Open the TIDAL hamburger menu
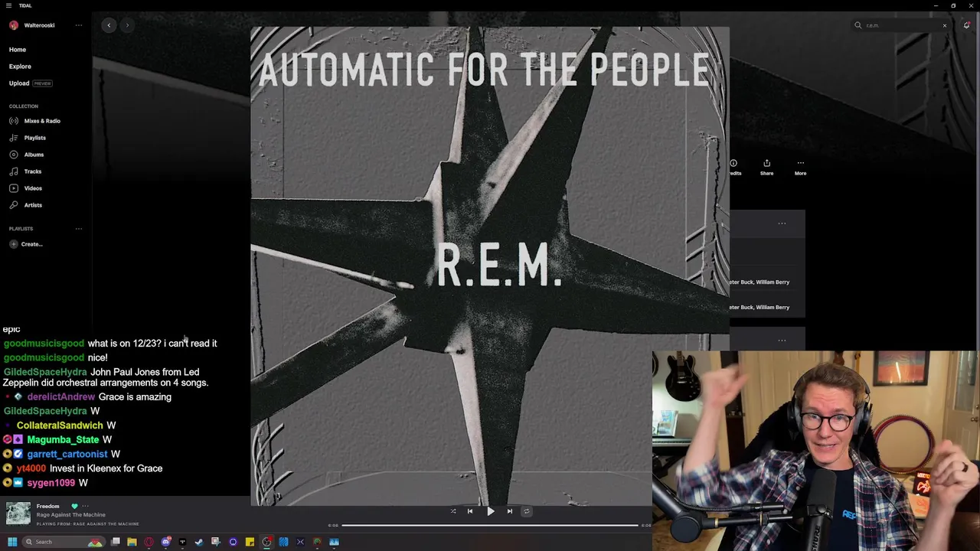The width and height of the screenshot is (980, 551). [x=8, y=5]
